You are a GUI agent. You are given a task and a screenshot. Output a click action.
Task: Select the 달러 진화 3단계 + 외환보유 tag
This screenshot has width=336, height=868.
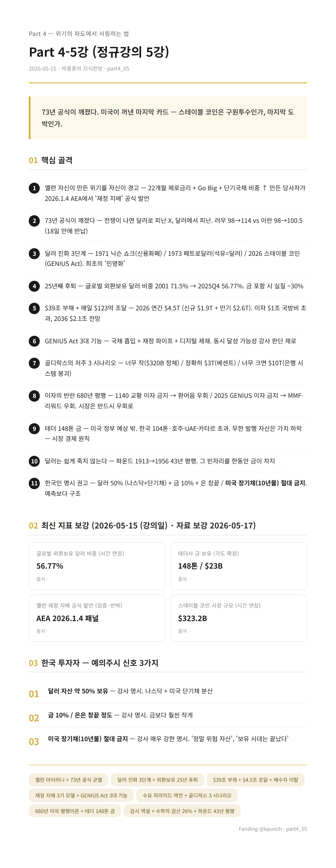pyautogui.click(x=158, y=780)
